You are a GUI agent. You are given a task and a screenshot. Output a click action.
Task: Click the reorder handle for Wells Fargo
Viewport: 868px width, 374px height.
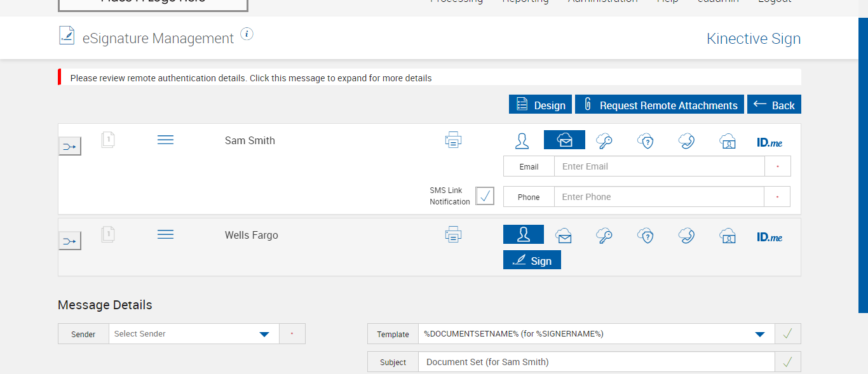pos(165,234)
